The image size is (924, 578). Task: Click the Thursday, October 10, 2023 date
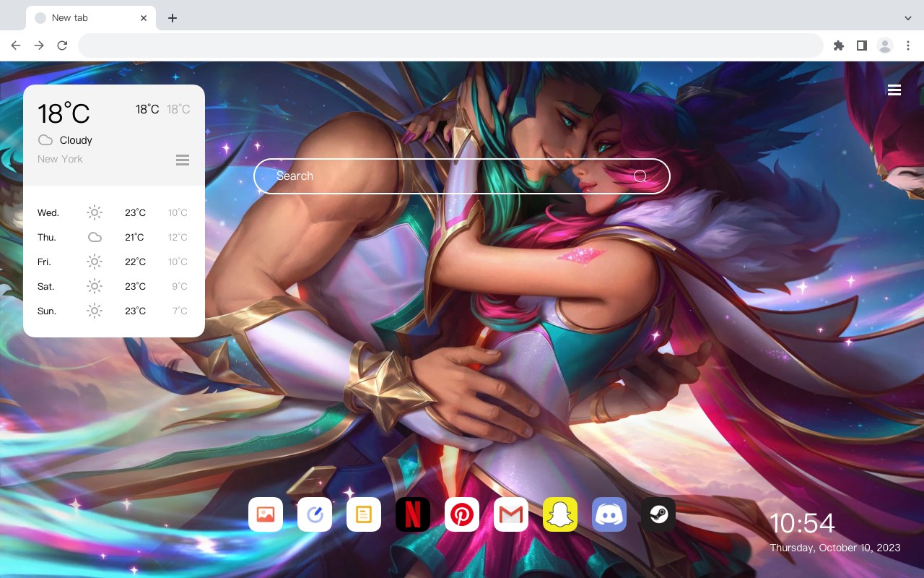tap(835, 548)
